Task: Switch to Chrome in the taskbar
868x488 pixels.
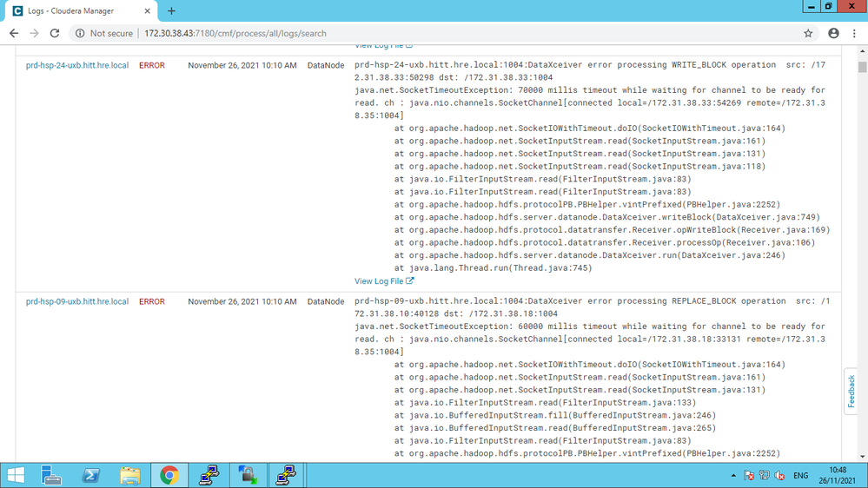Action: (169, 475)
